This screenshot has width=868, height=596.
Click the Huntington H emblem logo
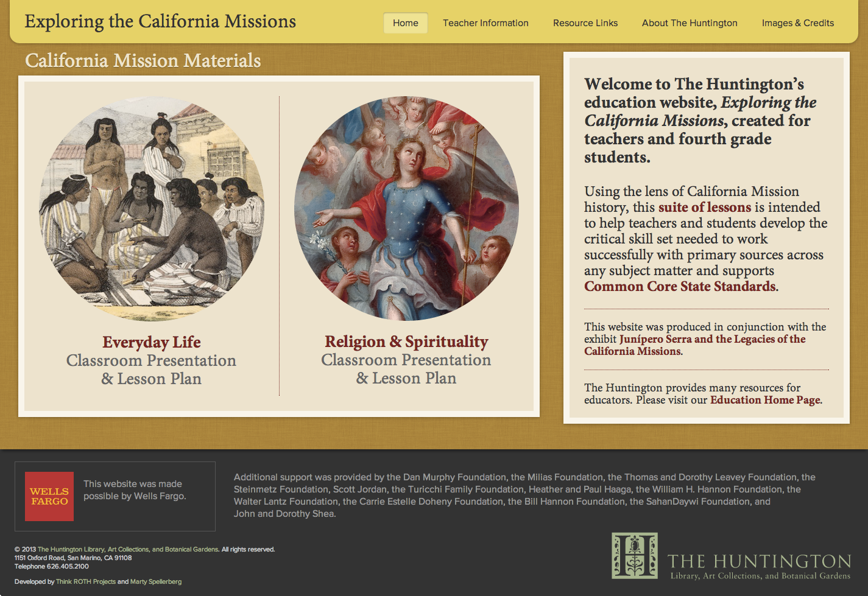[634, 555]
